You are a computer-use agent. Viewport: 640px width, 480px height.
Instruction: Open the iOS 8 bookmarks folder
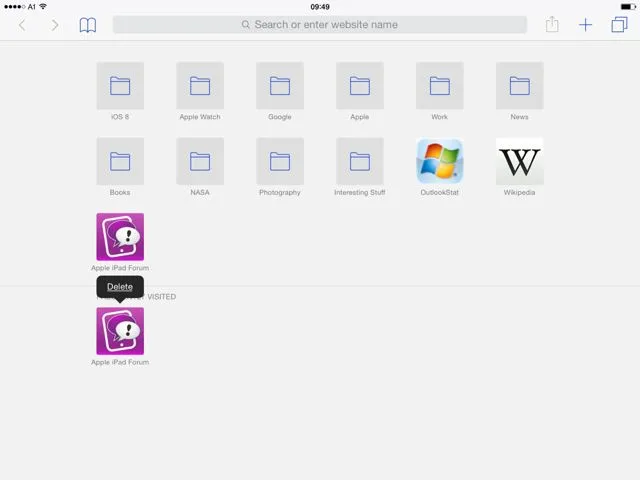pyautogui.click(x=120, y=86)
